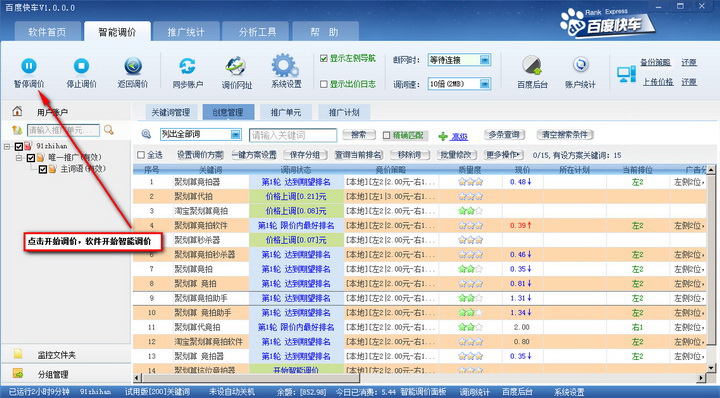Select the 聚划算代拍 keyword row
Screen dimensions: 720x398
tap(420, 196)
